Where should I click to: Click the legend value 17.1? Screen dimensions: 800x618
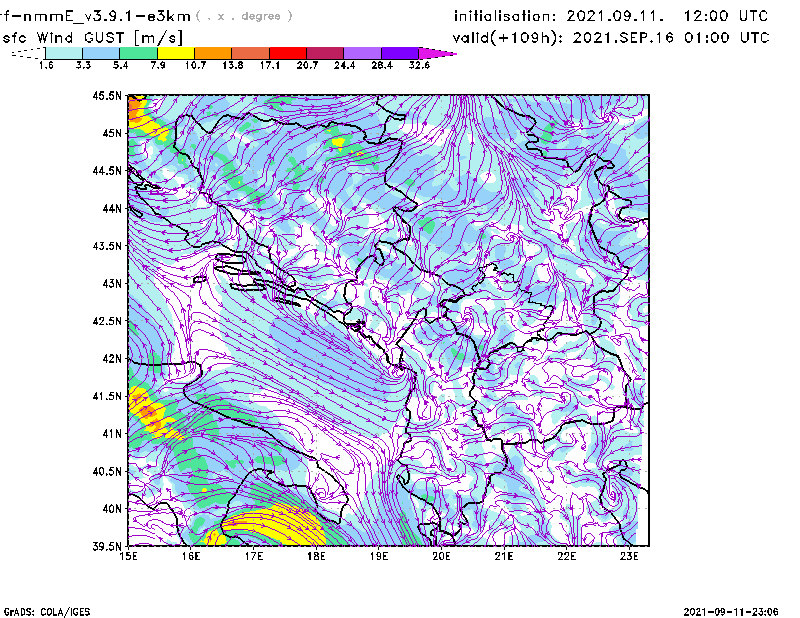(x=270, y=65)
